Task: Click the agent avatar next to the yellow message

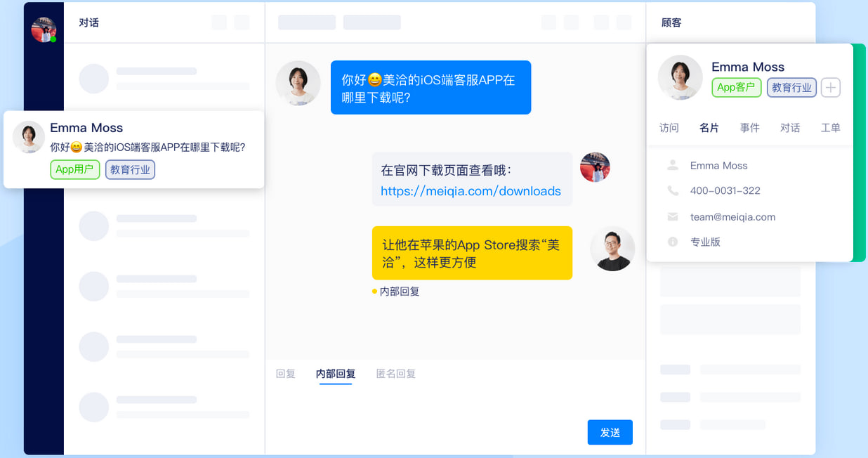Action: pyautogui.click(x=612, y=249)
